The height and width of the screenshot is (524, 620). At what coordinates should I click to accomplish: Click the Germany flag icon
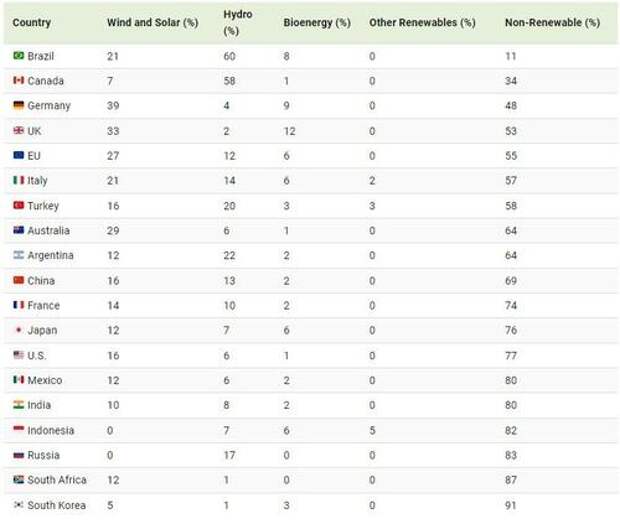tap(18, 106)
